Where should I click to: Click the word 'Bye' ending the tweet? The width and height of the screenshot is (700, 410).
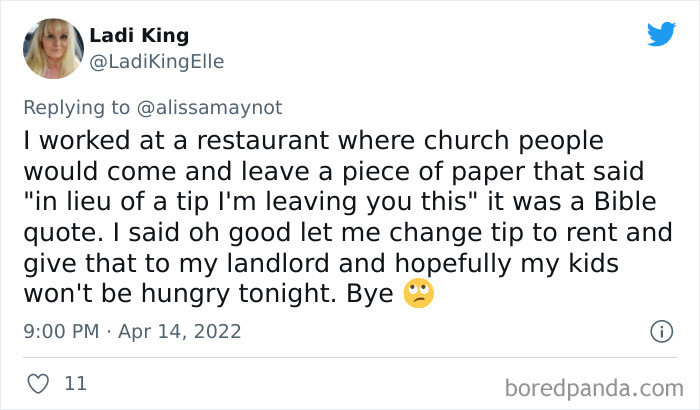tap(370, 293)
